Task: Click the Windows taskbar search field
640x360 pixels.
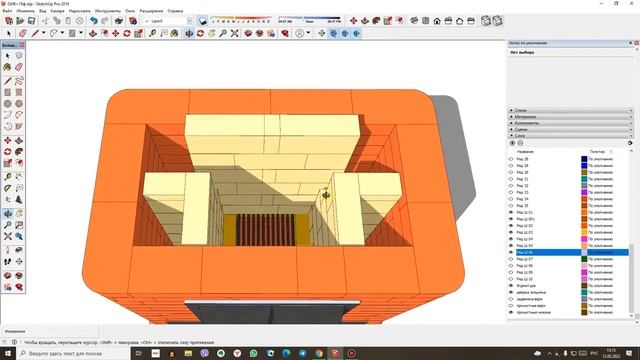Action: 73,353
